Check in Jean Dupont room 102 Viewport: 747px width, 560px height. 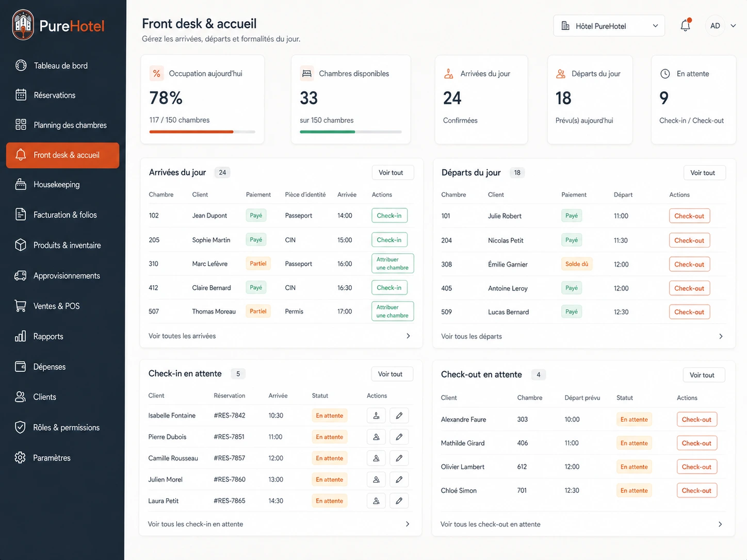(x=389, y=216)
